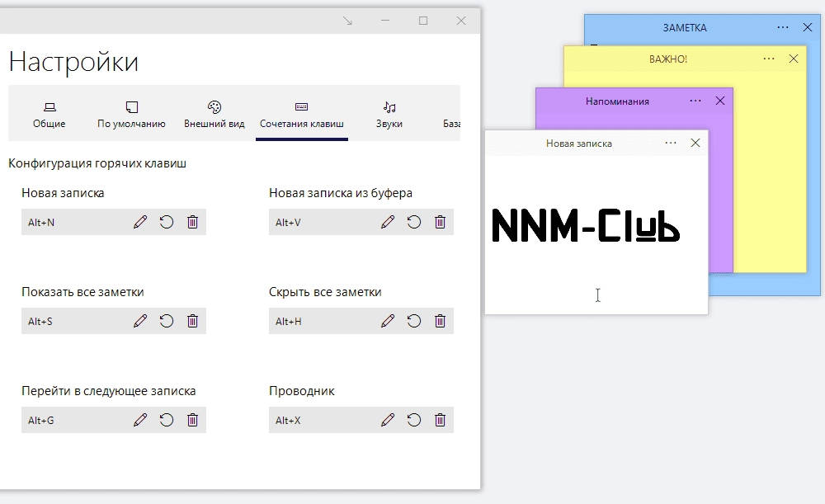
Task: Close the blue ЗАМЕТКА note
Action: pos(808,27)
